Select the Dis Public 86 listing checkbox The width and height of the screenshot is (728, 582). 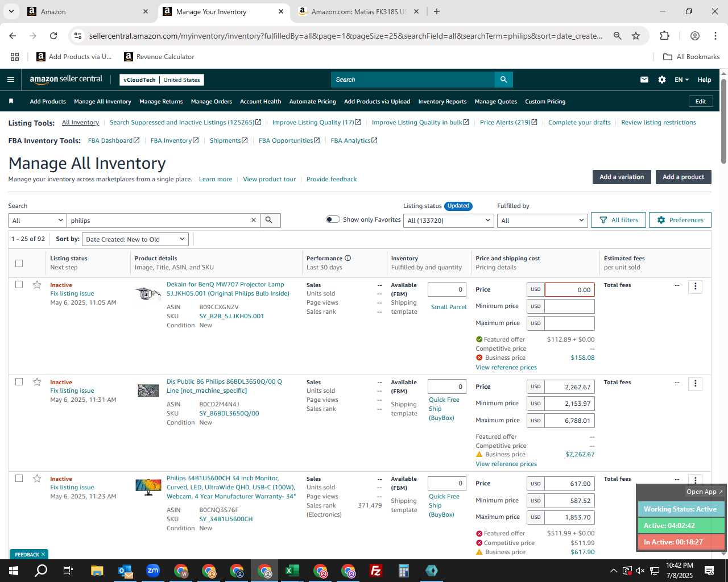pyautogui.click(x=19, y=381)
